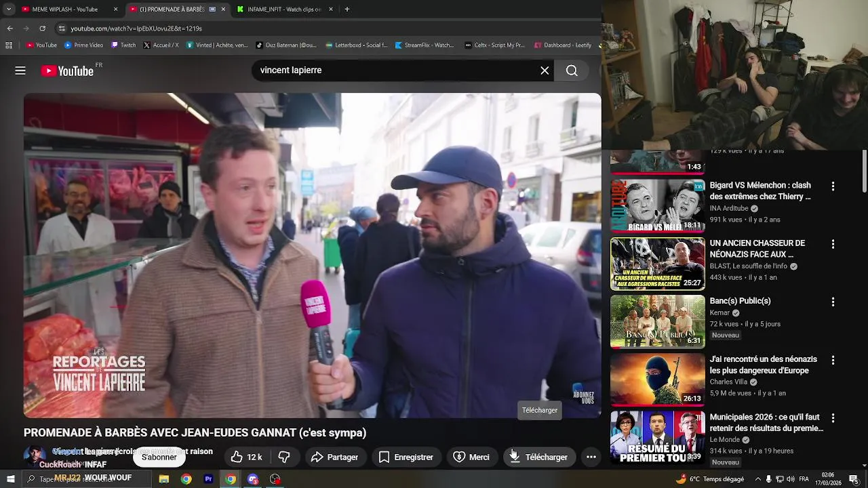868x488 pixels.
Task: Open the Vinted bookmark
Action: tap(217, 45)
